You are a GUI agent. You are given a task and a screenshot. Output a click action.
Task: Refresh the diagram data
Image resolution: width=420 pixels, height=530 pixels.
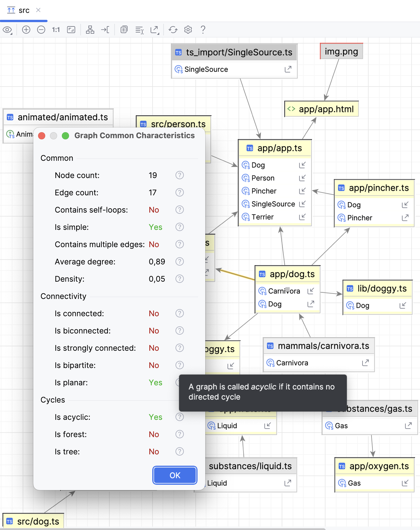click(173, 30)
